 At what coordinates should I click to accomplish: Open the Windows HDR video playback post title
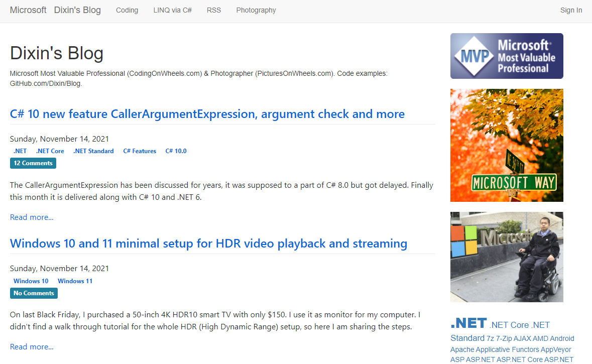pyautogui.click(x=208, y=244)
